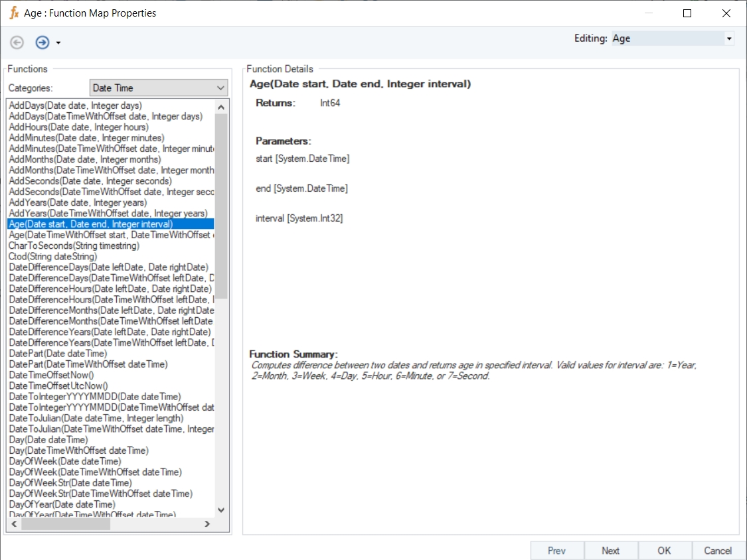This screenshot has height=560, width=747.
Task: Click horizontal scrollbar right arrow
Action: [207, 524]
